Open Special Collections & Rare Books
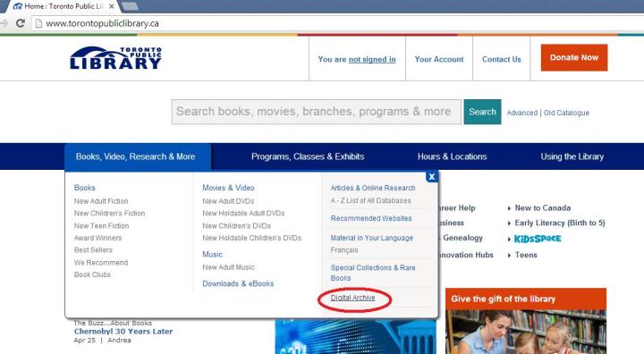Viewport: 644px width, 354px height. (x=373, y=273)
